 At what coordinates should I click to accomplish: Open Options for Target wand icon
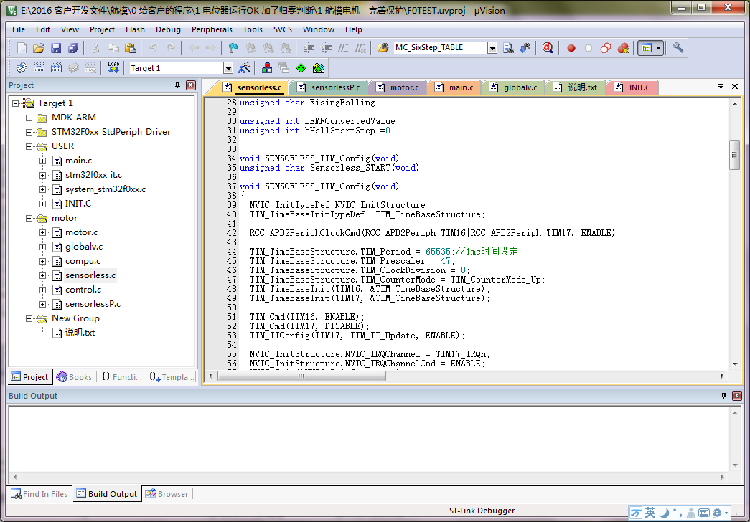click(244, 67)
